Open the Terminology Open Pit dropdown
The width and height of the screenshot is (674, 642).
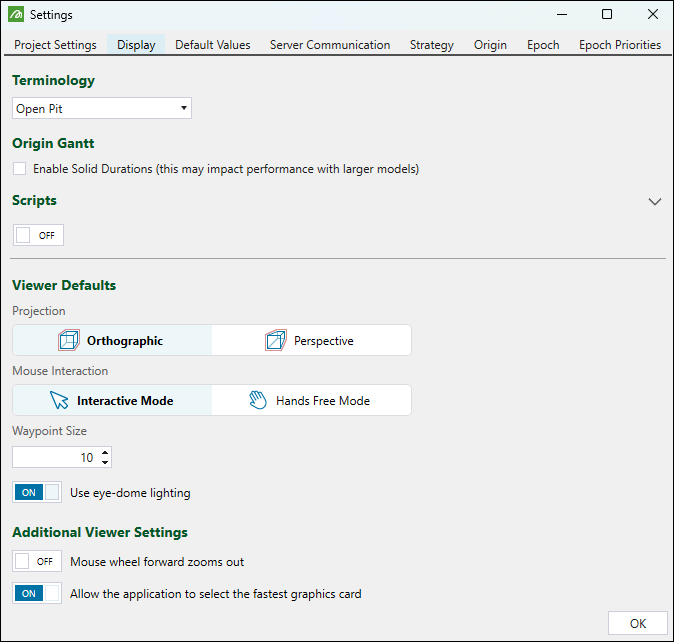[101, 108]
